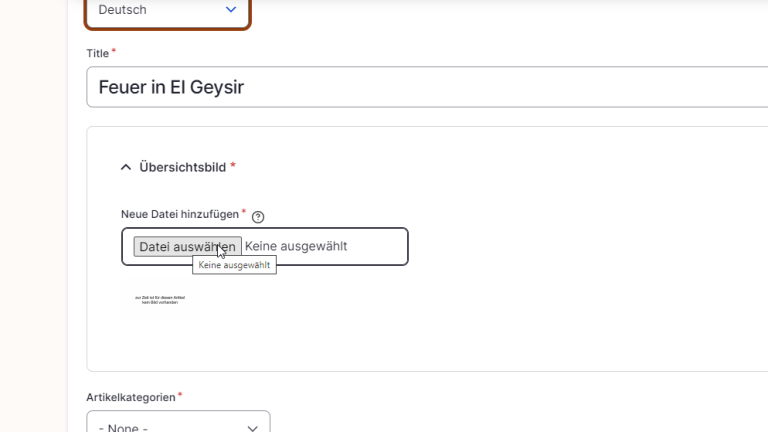Click the red required asterisk next to Title
Image resolution: width=768 pixels, height=432 pixels.
[114, 50]
